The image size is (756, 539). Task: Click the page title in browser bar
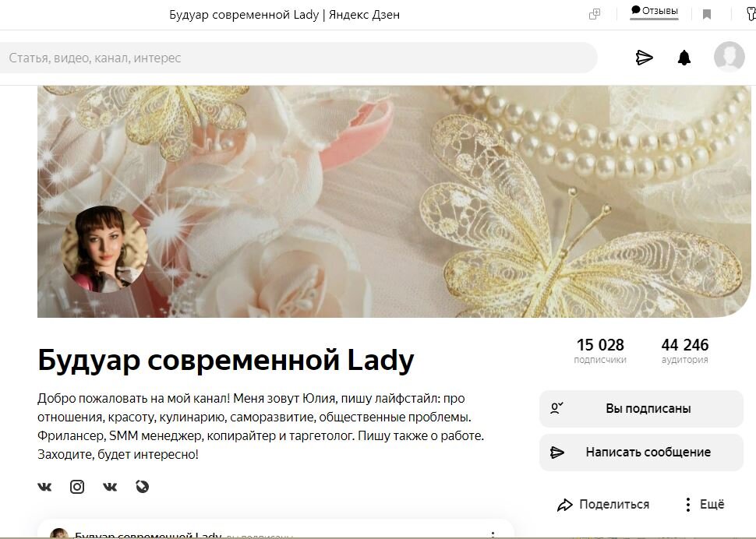pos(284,15)
